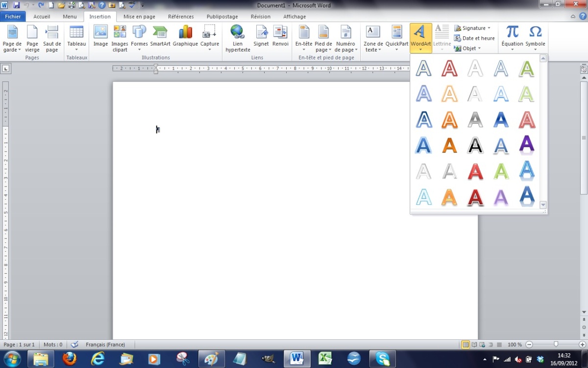Insert a picture using the Image button
Screen dimensions: 588x368
click(100, 37)
